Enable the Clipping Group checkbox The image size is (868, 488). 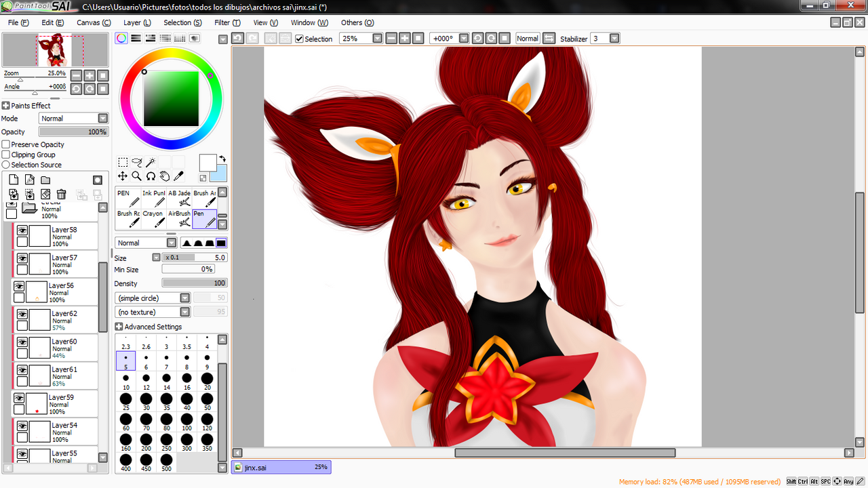tap(6, 155)
